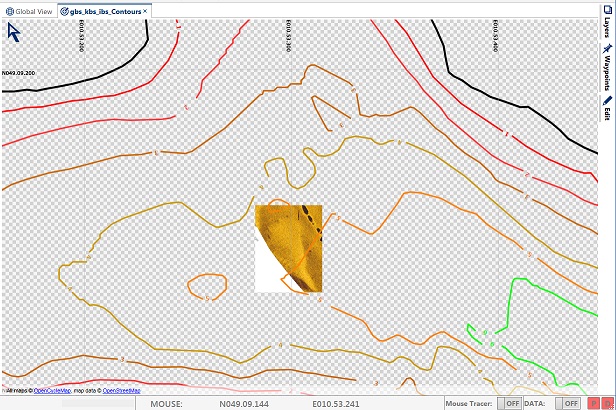Switch to the Global View tab
616x410 pixels.
point(31,11)
